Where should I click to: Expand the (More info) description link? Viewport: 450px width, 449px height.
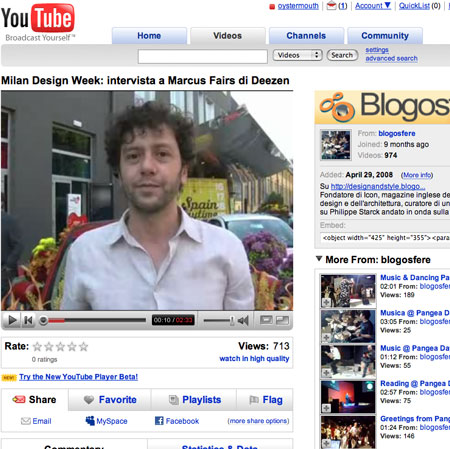point(417,175)
